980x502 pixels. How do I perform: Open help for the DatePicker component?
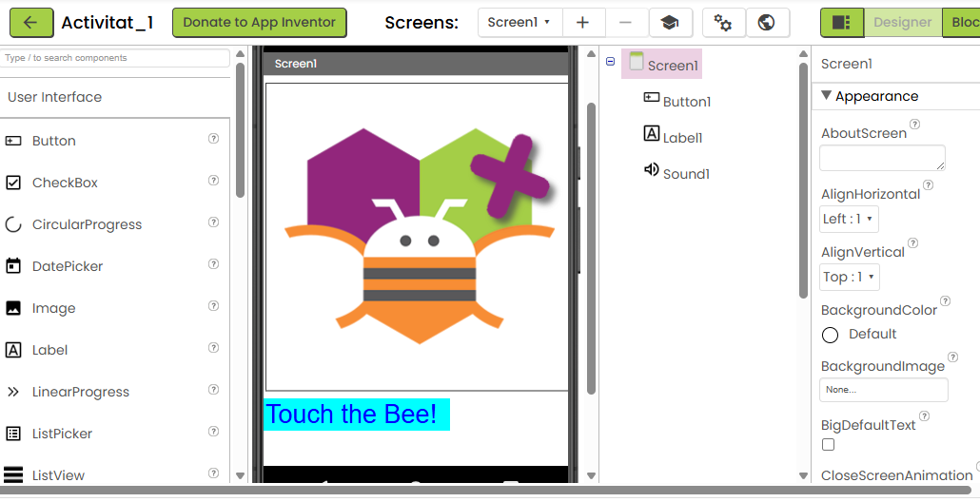pyautogui.click(x=213, y=264)
